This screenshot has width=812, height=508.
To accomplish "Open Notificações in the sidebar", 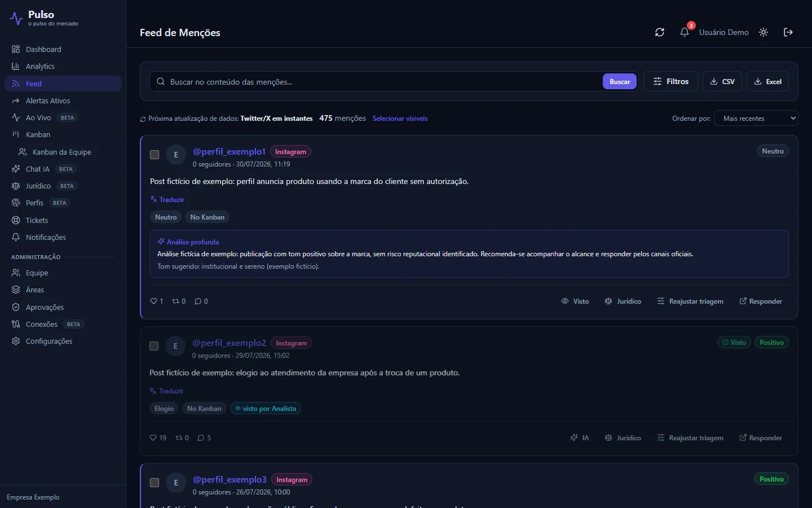I will tap(63, 237).
